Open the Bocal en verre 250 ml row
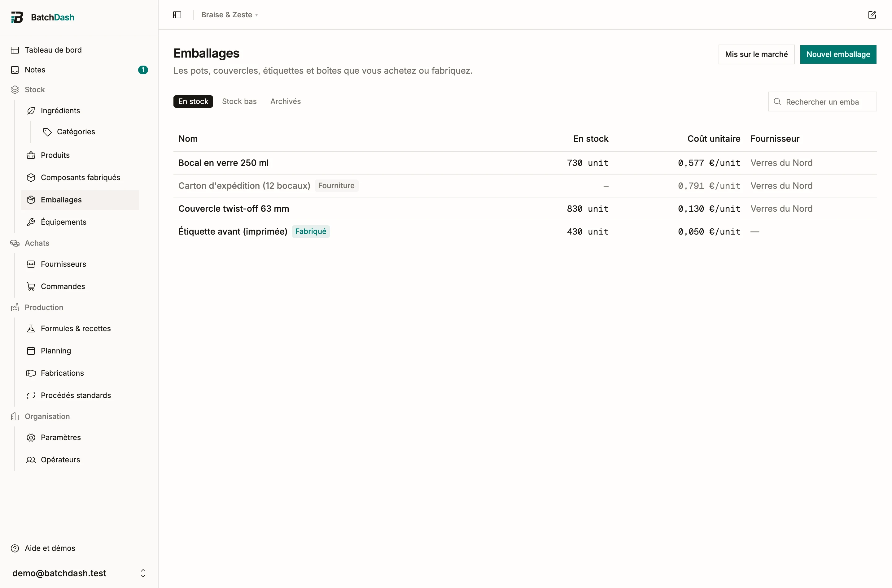 coord(525,163)
